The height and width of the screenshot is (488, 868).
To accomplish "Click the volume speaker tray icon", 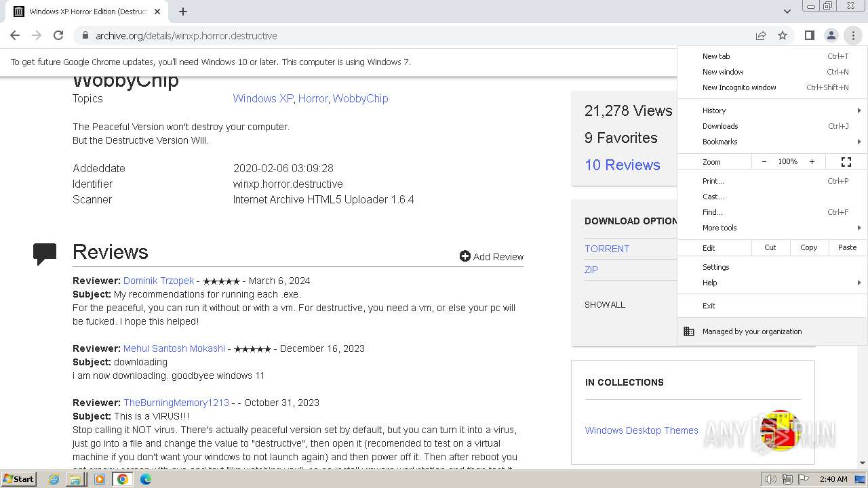I will pos(770,479).
